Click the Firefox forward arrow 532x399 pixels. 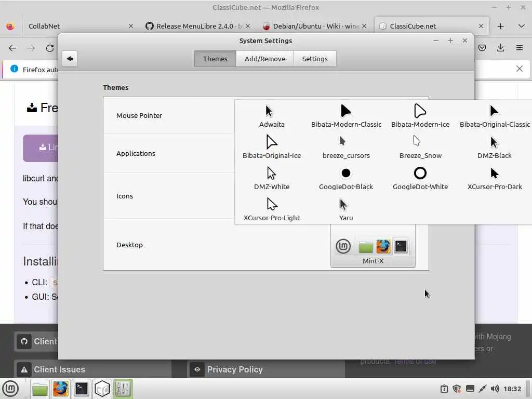click(x=31, y=48)
